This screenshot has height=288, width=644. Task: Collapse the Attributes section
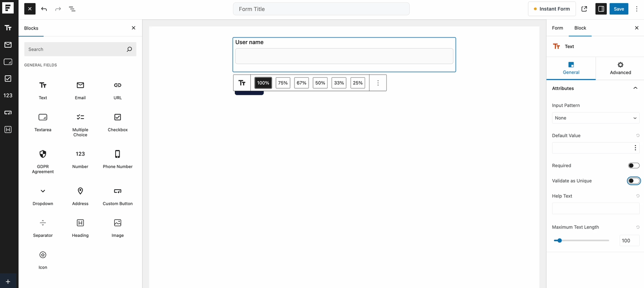(x=636, y=88)
